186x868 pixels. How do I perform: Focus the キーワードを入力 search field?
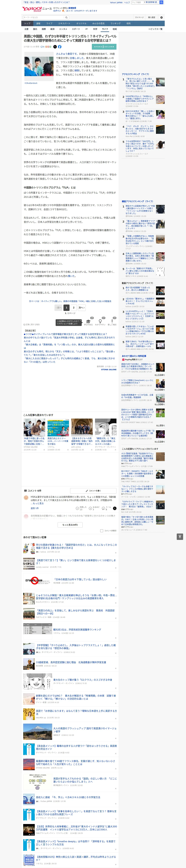tap(44, 18)
